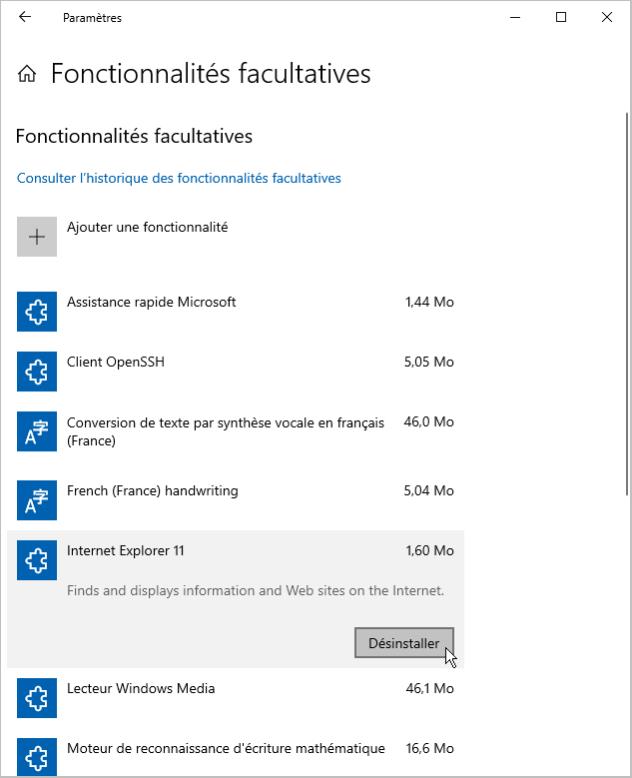Click the French text-to-speech language icon

[x=37, y=432]
